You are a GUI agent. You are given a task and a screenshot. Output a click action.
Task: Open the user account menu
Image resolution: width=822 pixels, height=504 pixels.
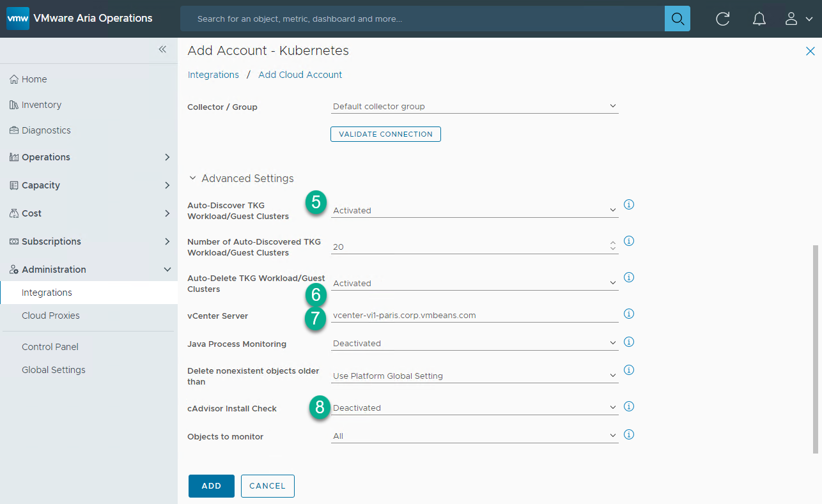tap(798, 19)
